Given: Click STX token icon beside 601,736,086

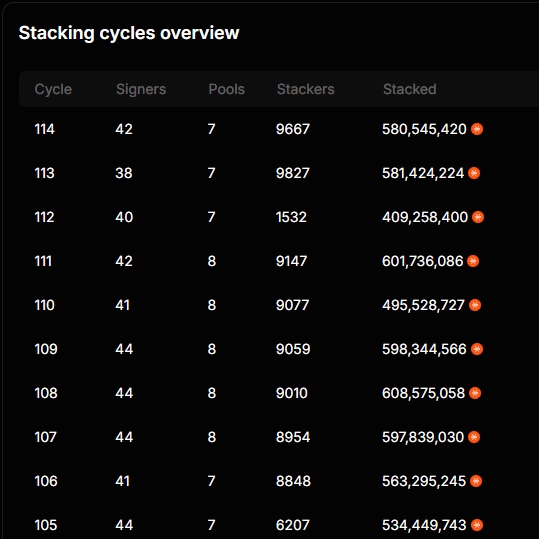Looking at the screenshot, I should pos(473,261).
